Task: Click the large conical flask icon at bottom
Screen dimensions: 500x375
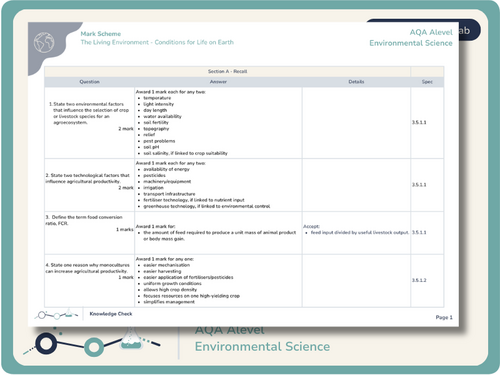Action: tap(131, 338)
